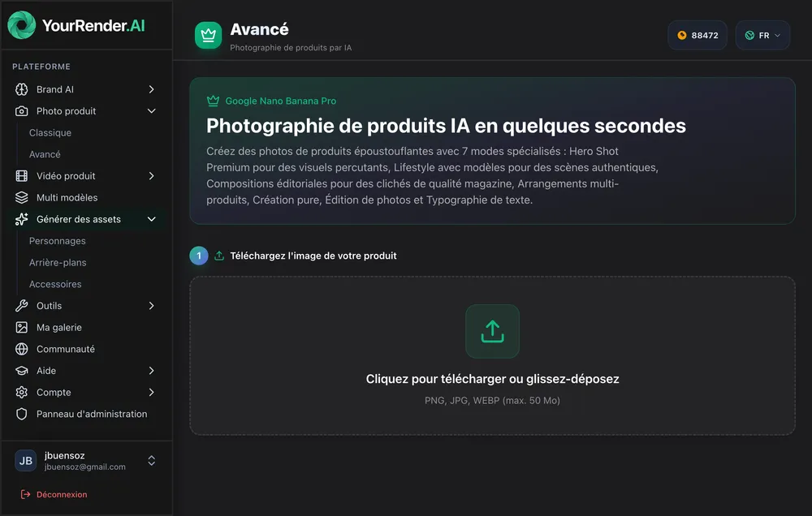Switch to the Avancé mode
This screenshot has height=516, width=812.
pyautogui.click(x=45, y=154)
